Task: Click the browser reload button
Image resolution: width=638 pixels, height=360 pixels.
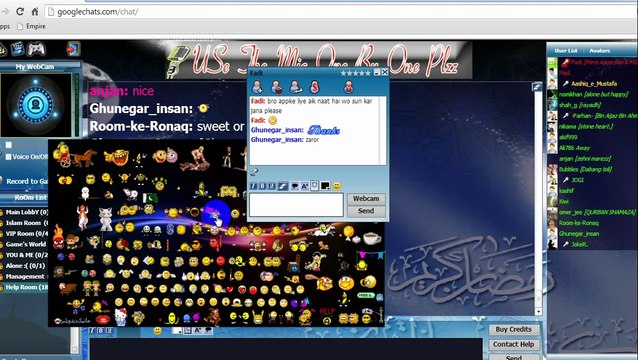Action: pos(20,12)
